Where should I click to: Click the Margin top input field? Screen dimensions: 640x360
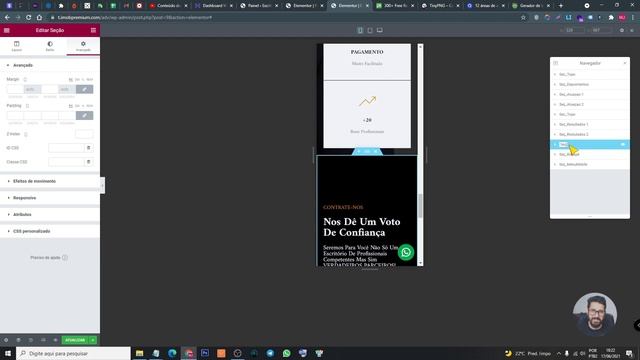[15, 89]
